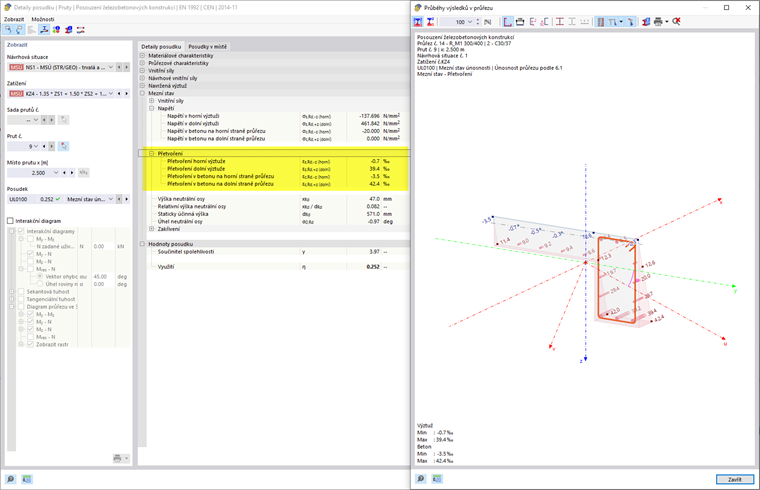The height and width of the screenshot is (490, 760).
Task: Toggle the Zobrazit rastr checkbox
Action: click(31, 344)
